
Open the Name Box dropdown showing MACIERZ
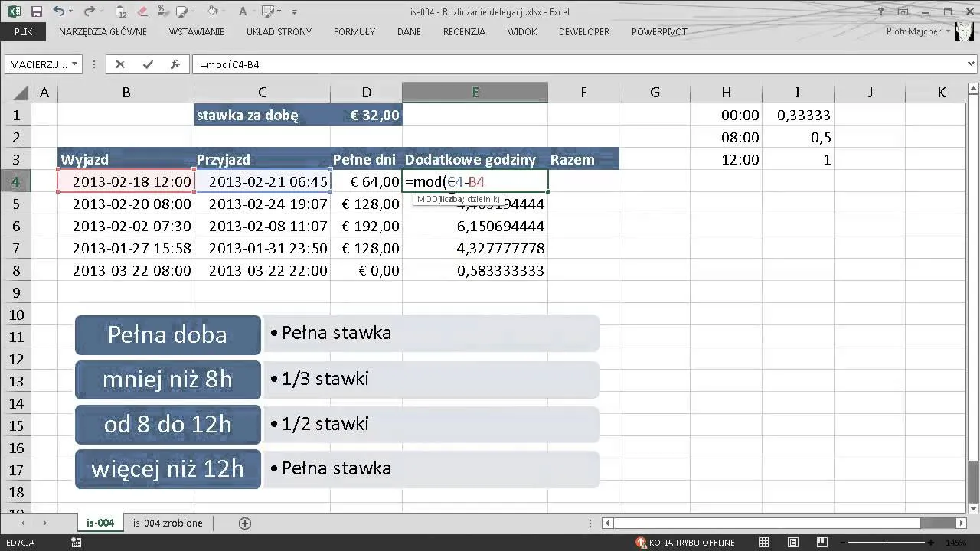point(75,64)
